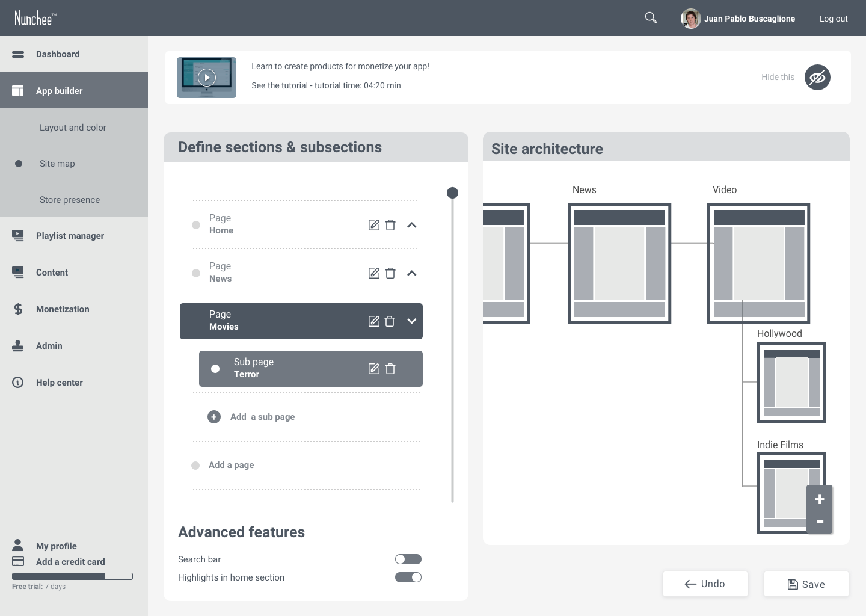The width and height of the screenshot is (866, 616).
Task: Click Juan Pablo Buscaglione's avatar picture
Action: [x=691, y=19]
